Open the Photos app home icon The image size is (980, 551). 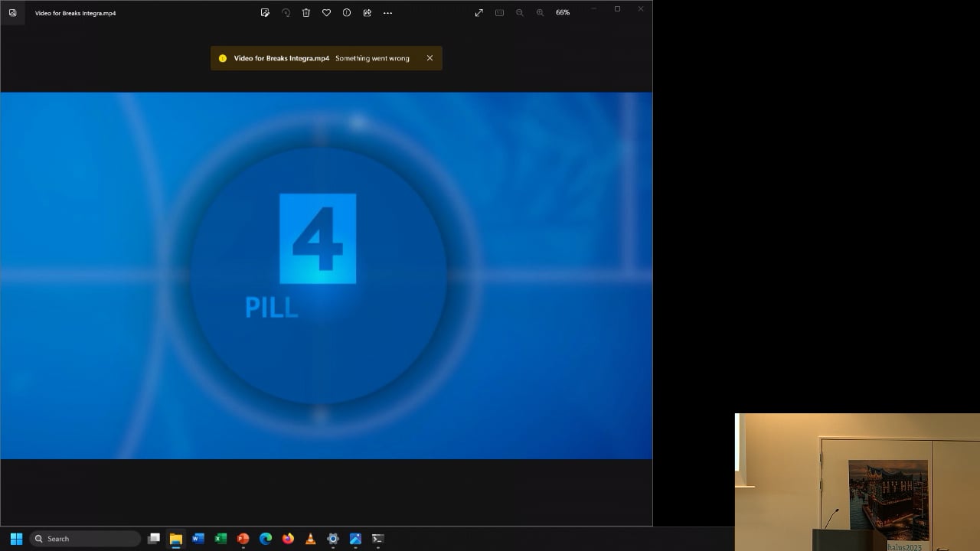[12, 13]
